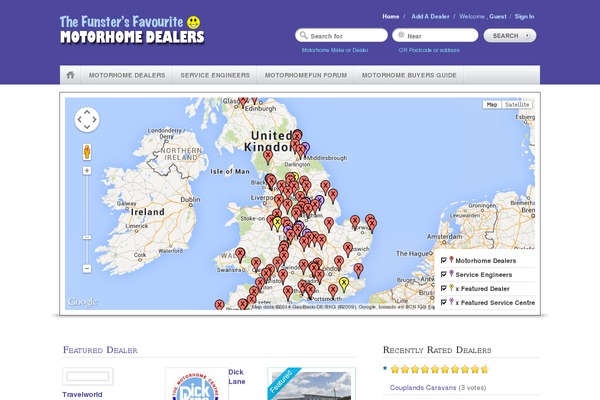Click the Sign In link
The image size is (600, 400).
[524, 16]
